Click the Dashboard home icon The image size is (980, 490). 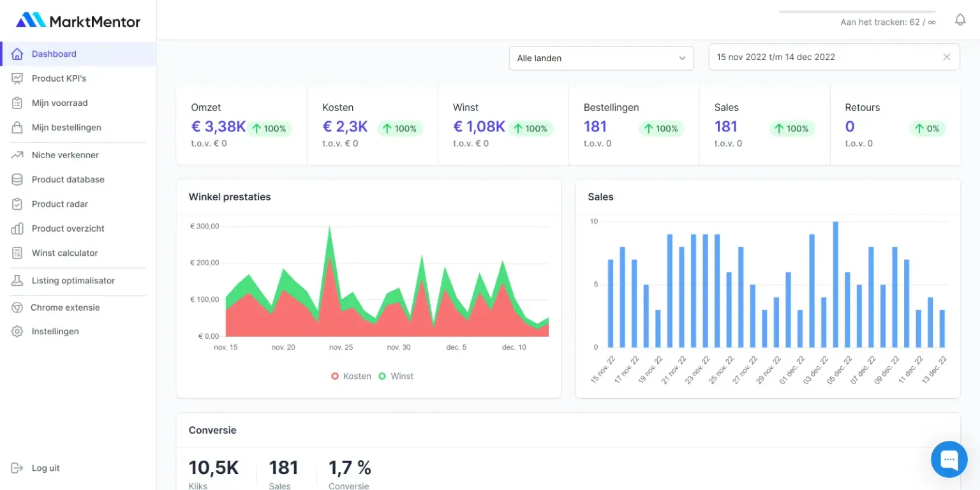click(x=17, y=54)
